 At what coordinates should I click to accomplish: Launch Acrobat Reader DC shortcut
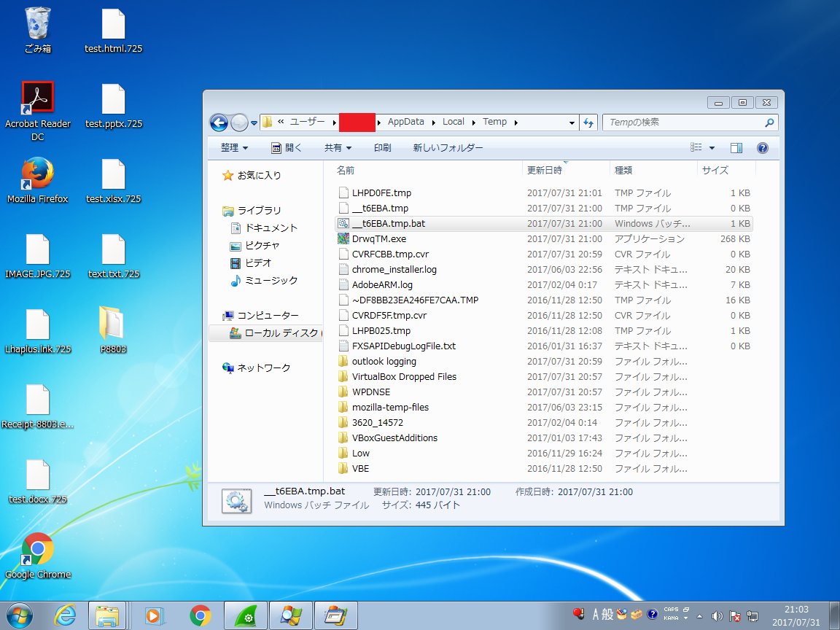click(37, 111)
